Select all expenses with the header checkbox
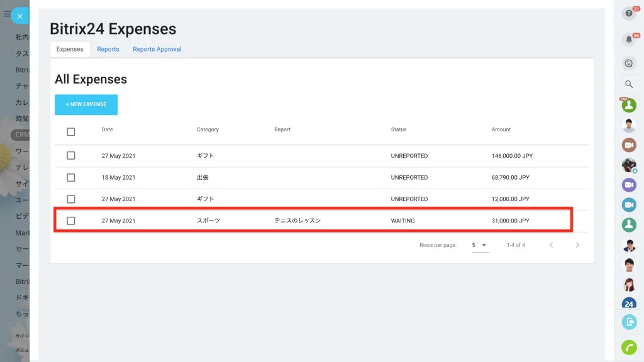The height and width of the screenshot is (362, 644). (70, 132)
